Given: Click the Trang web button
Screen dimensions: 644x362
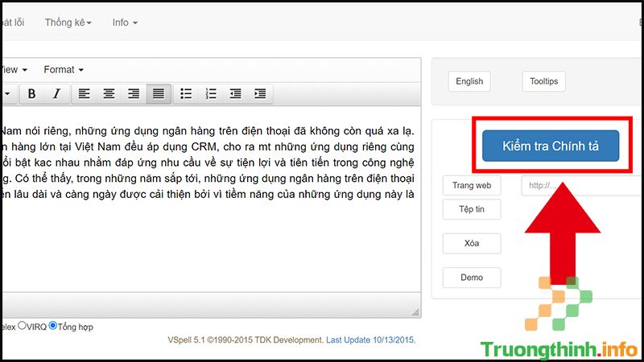Looking at the screenshot, I should pyautogui.click(x=472, y=186).
